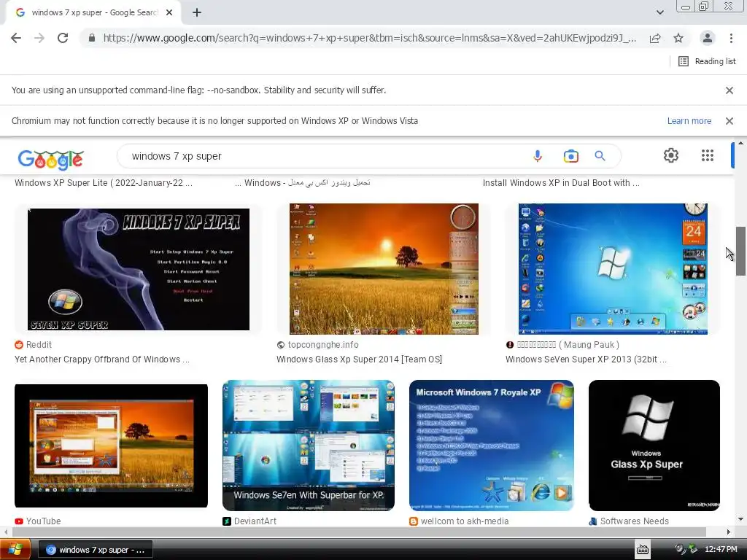Open the Windows Start button
The height and width of the screenshot is (560, 747).
(x=15, y=550)
